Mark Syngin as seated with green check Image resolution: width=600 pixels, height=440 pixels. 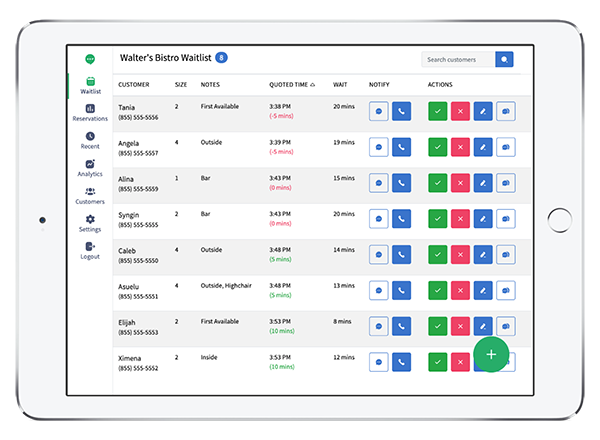(x=438, y=219)
